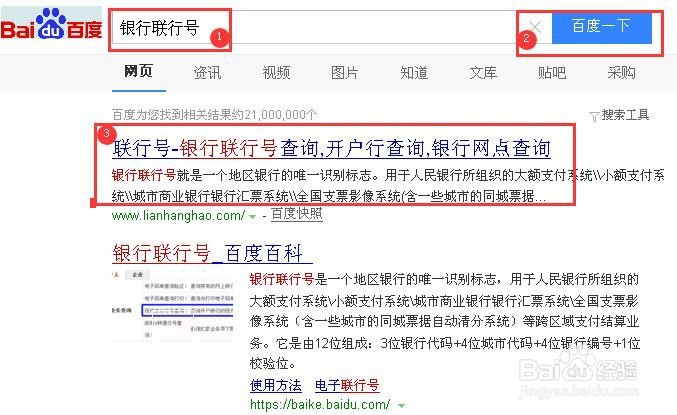Image resolution: width=677 pixels, height=415 pixels.
Task: Open the 知道 tab
Action: (x=414, y=73)
